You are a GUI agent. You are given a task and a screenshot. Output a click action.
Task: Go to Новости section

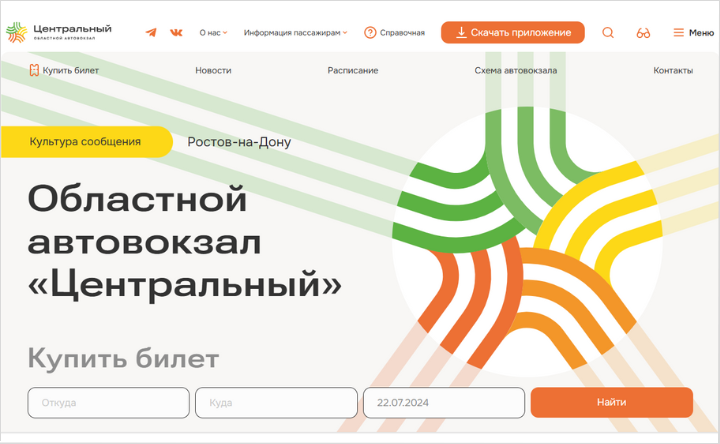tap(213, 71)
